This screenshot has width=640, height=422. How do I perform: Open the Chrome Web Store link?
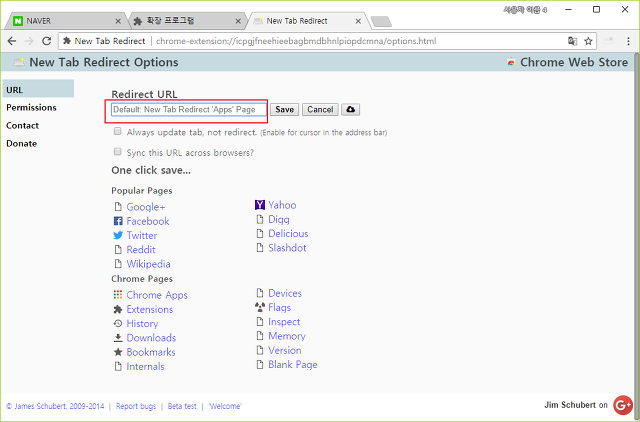coord(573,62)
